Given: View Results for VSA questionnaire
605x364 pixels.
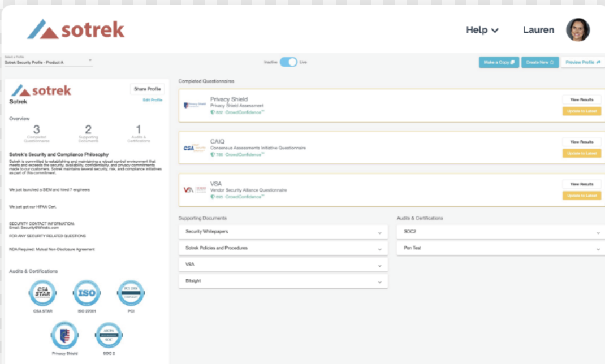Looking at the screenshot, I should click(581, 184).
